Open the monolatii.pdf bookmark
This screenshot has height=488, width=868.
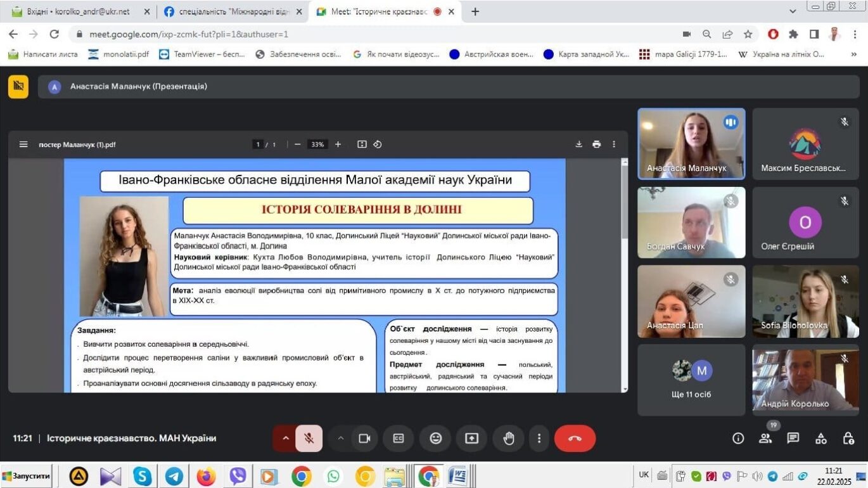click(118, 55)
